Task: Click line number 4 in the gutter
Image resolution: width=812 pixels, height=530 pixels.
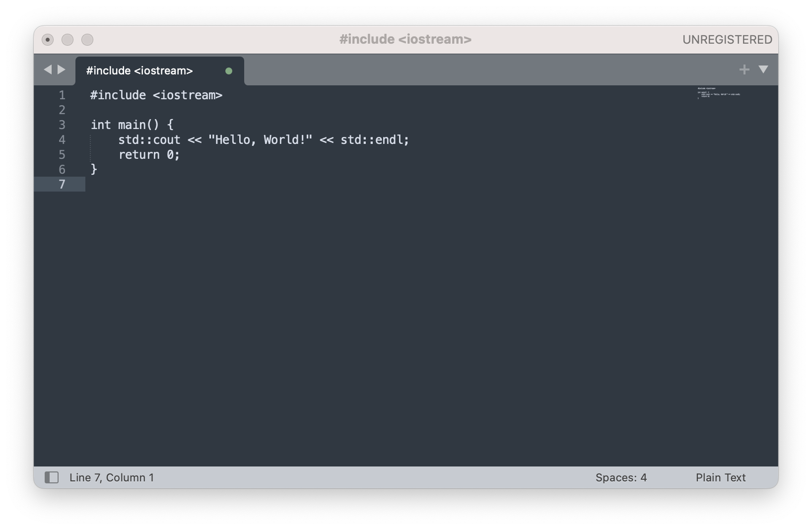Action: point(62,140)
